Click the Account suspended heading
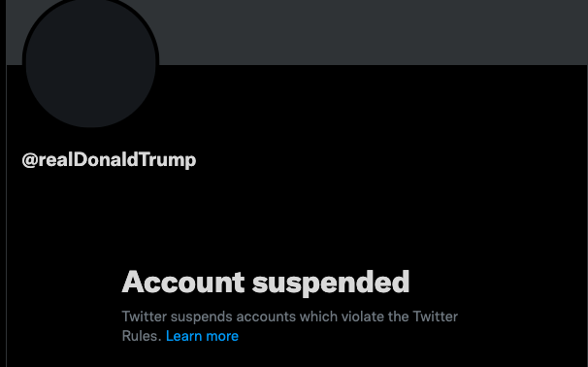This screenshot has height=367, width=588. pos(266,283)
